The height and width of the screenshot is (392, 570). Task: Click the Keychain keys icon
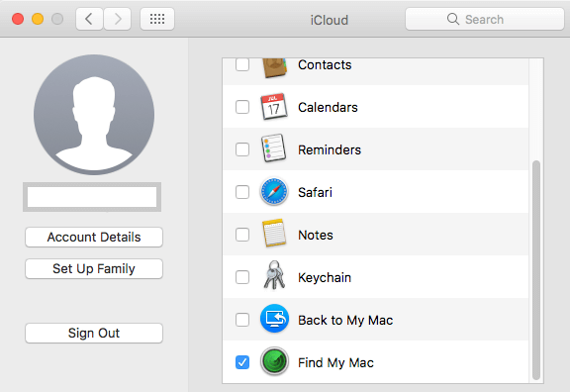coord(274,275)
